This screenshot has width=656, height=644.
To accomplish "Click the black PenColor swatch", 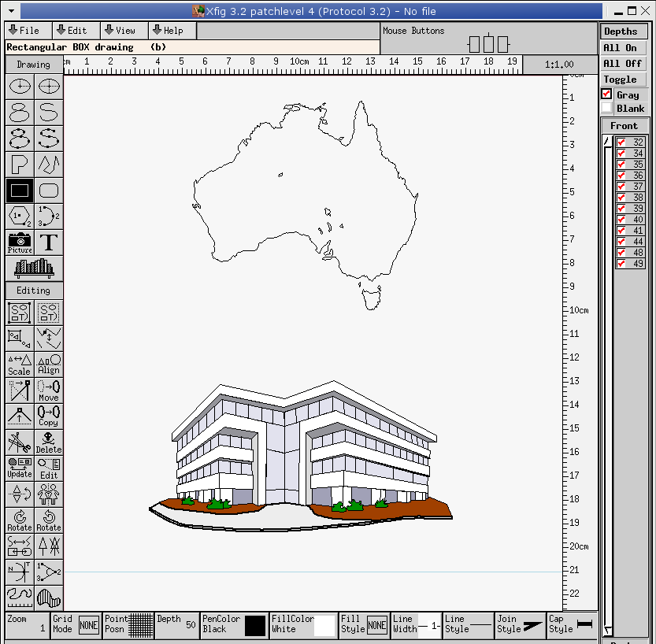I will coord(254,625).
